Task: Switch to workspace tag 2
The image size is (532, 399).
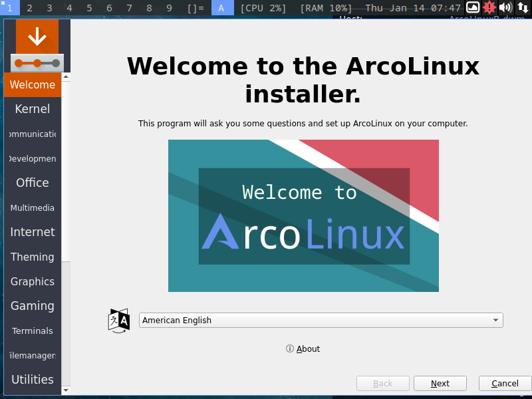Action: 29,8
